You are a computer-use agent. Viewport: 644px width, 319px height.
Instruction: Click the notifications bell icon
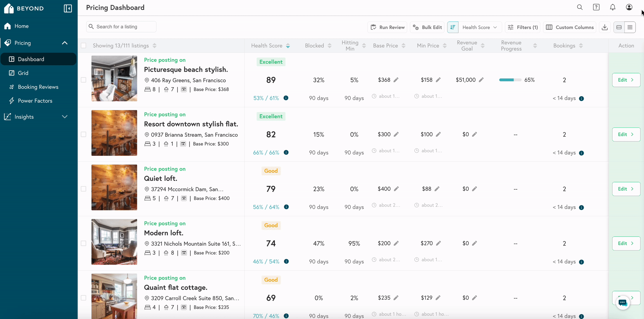point(612,7)
